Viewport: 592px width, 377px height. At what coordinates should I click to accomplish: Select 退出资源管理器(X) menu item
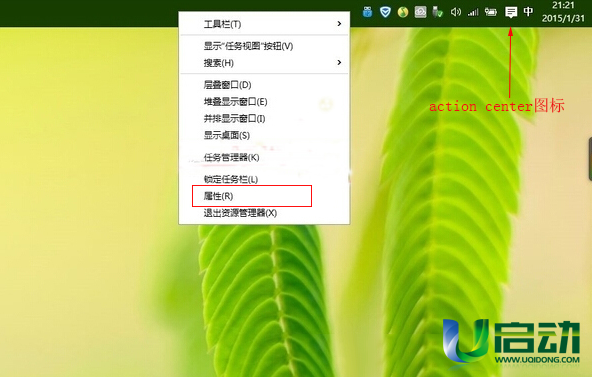pos(264,213)
